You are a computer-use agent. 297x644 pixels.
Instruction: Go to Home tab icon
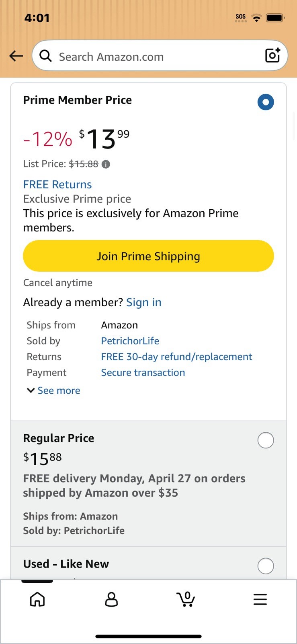[37, 599]
